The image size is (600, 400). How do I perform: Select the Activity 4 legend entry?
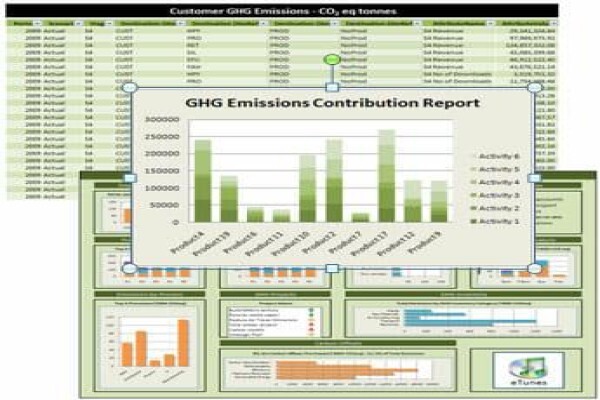[496, 182]
